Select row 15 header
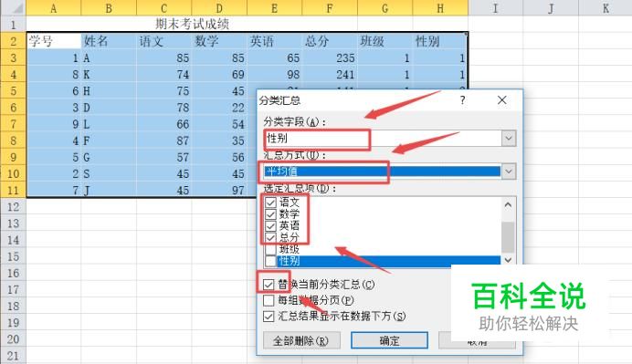 (x=13, y=256)
